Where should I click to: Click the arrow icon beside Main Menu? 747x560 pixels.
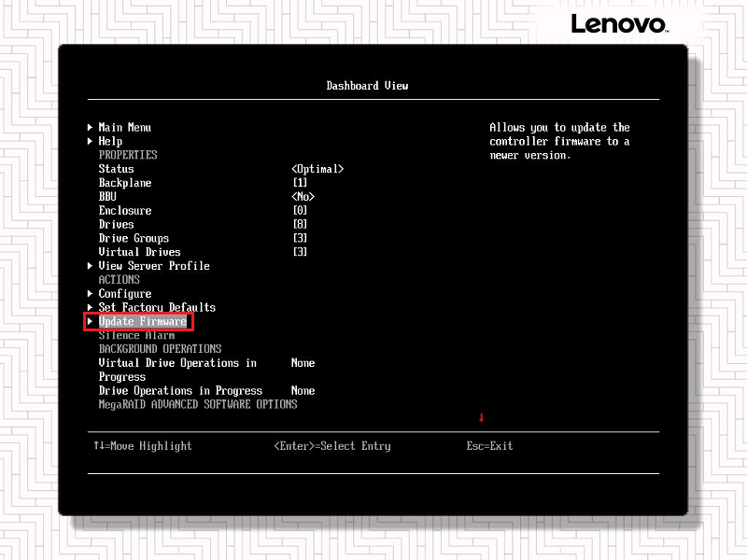(x=90, y=127)
